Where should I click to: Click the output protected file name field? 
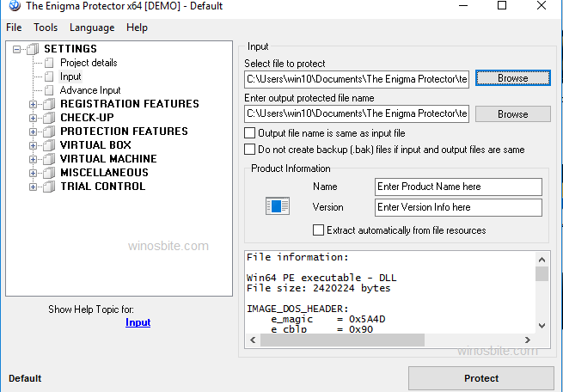pos(357,113)
